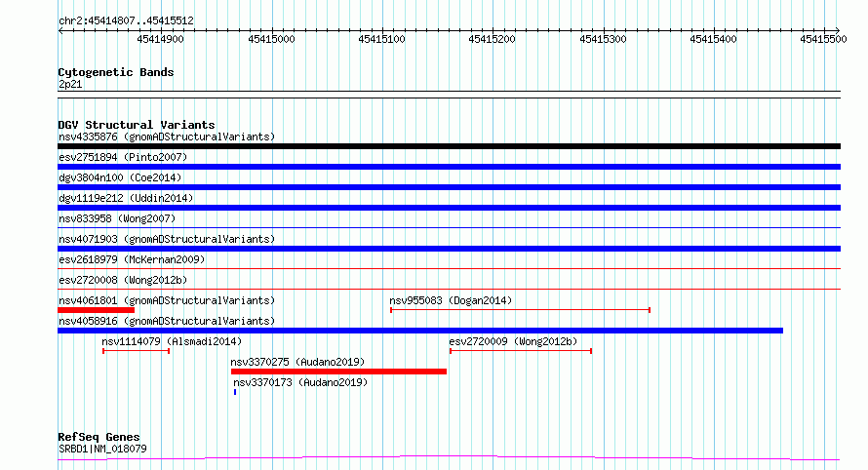Click ruler position 45414900
The width and height of the screenshot is (868, 470).
tap(161, 39)
